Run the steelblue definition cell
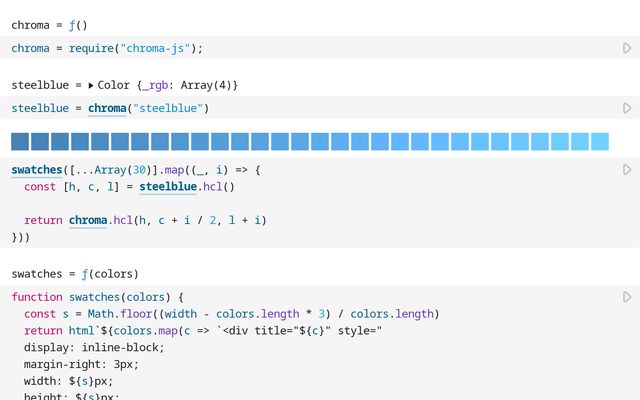 coord(627,108)
